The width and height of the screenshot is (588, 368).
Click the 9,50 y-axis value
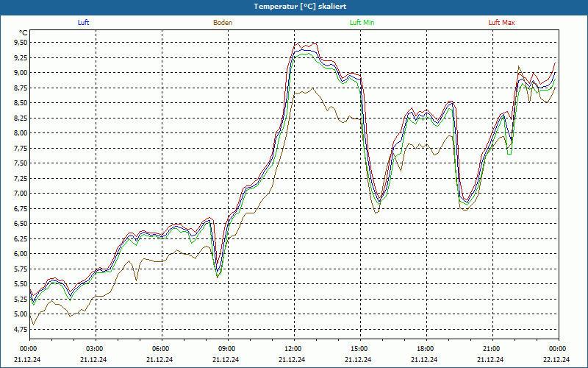(20, 43)
